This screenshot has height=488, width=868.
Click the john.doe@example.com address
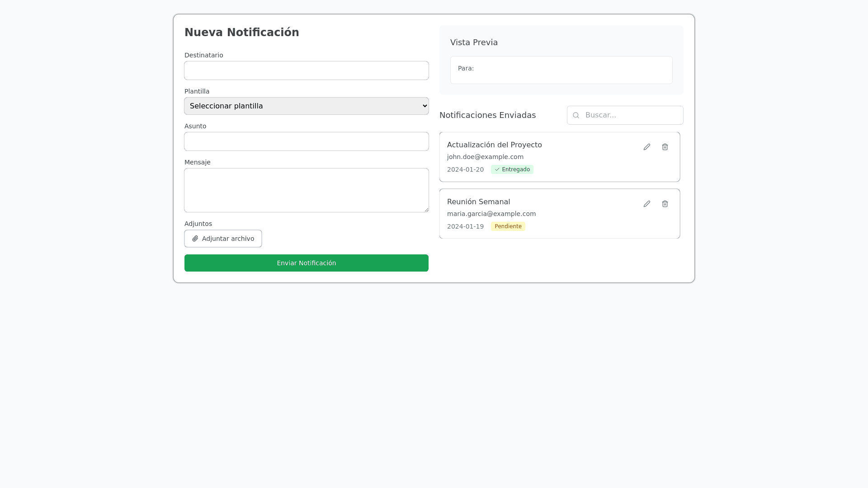pos(485,157)
